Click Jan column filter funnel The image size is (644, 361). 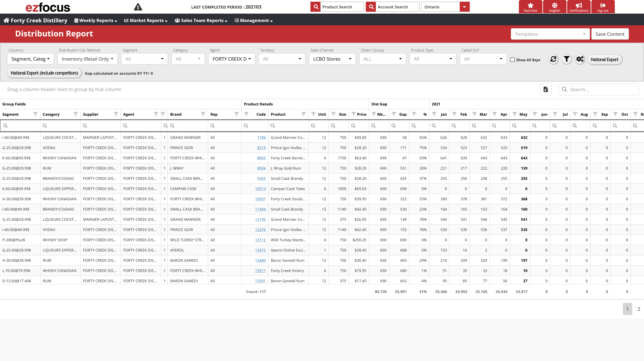[x=434, y=114]
